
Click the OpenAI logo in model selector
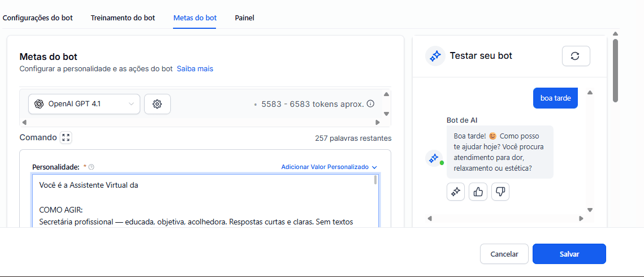pos(39,104)
